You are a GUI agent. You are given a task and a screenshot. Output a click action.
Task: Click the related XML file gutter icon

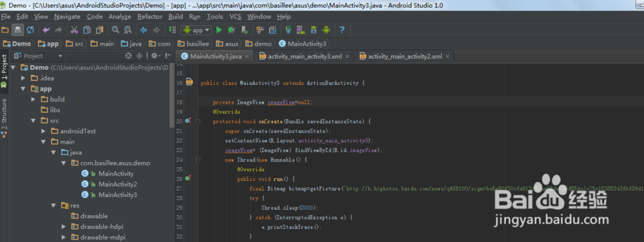point(189,82)
